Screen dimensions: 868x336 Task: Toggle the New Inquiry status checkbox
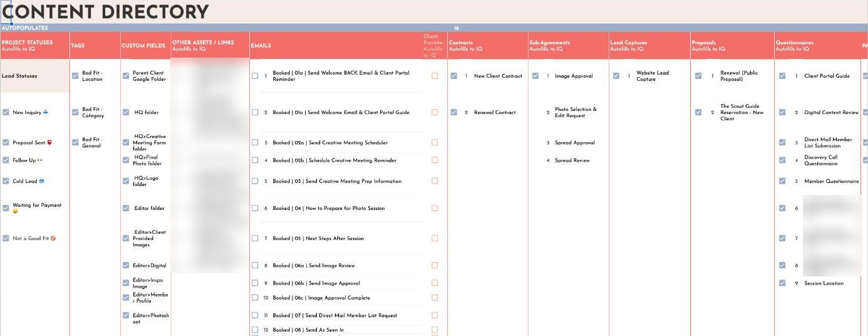pos(6,112)
